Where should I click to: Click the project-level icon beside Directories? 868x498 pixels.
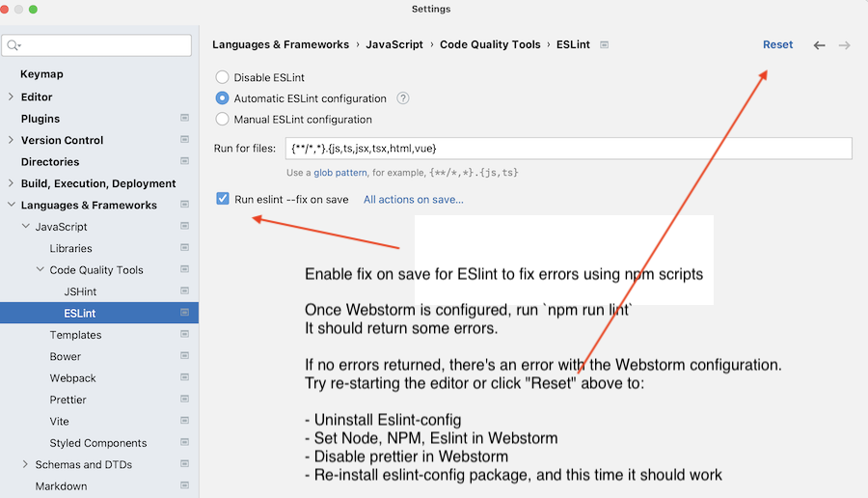(x=185, y=161)
